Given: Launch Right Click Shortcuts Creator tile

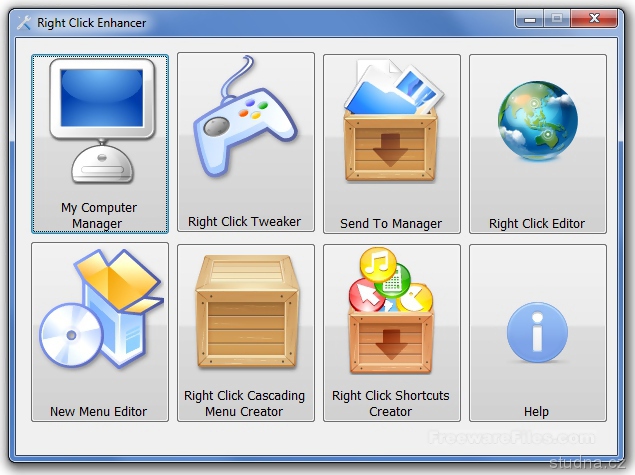Looking at the screenshot, I should [x=392, y=333].
